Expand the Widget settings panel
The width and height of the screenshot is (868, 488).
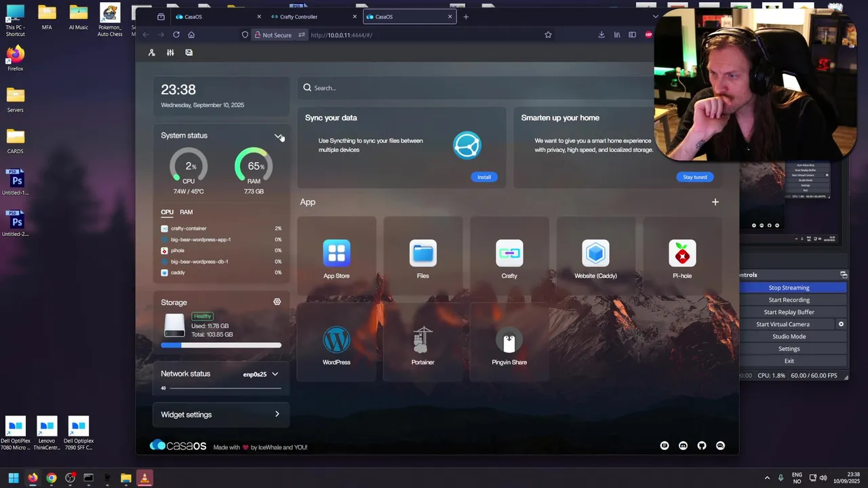point(221,414)
